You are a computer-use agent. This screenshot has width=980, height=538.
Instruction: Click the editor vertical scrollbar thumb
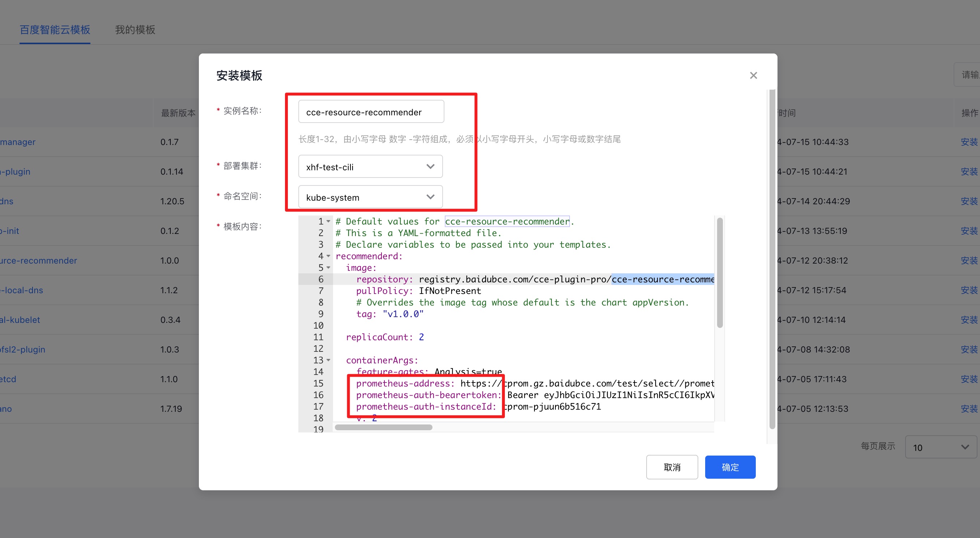[x=720, y=272]
